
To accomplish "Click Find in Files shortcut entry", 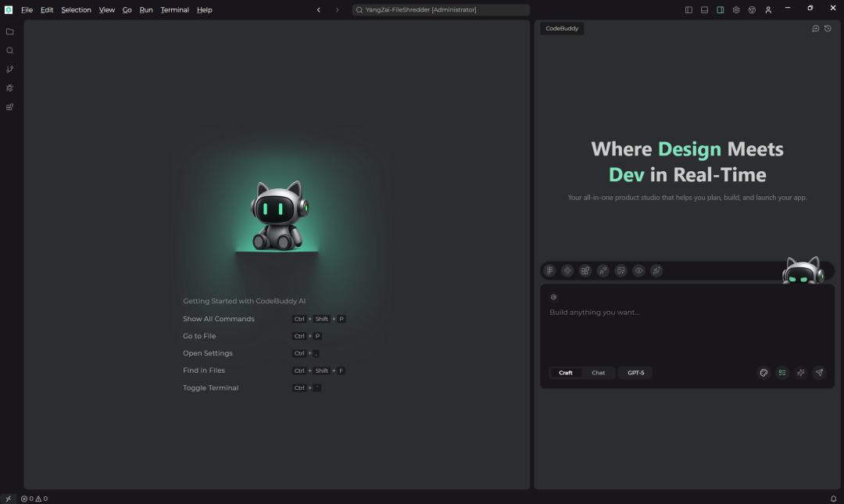I will pyautogui.click(x=204, y=370).
